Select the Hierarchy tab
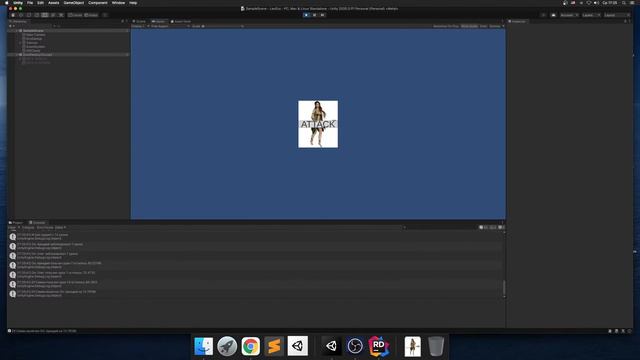 pos(18,21)
